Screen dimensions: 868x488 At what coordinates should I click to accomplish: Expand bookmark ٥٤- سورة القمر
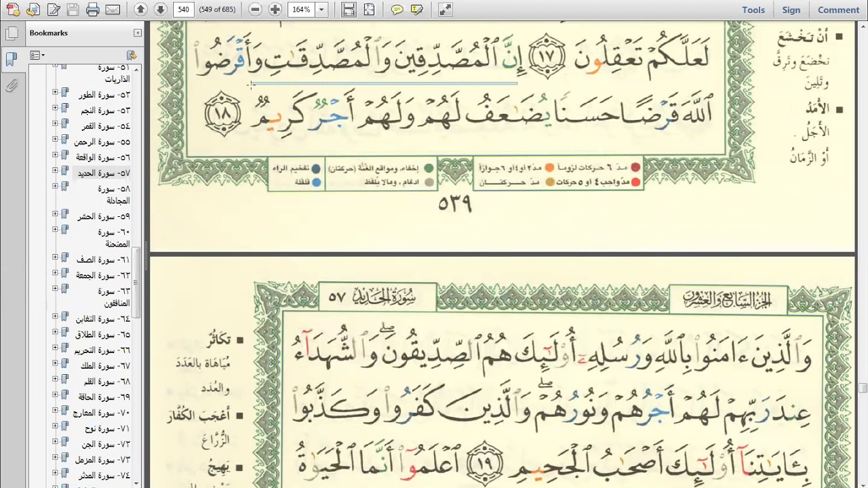[55, 123]
